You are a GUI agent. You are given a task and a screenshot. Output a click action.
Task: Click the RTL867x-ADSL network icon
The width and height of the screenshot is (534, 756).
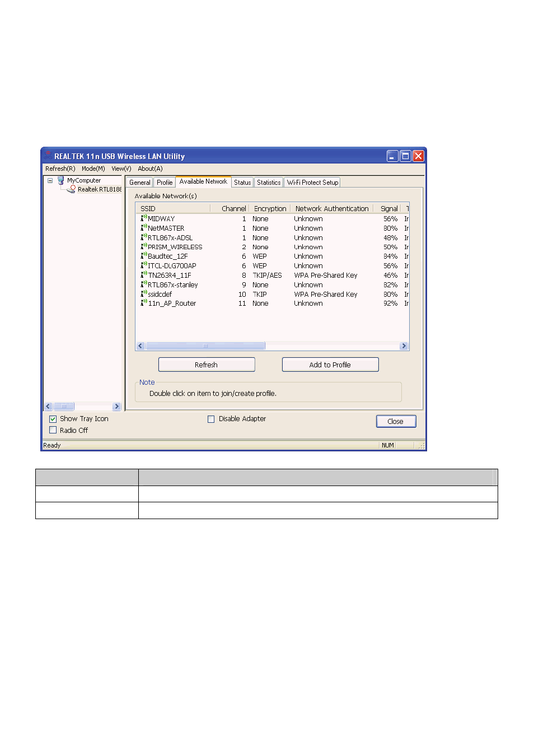144,237
